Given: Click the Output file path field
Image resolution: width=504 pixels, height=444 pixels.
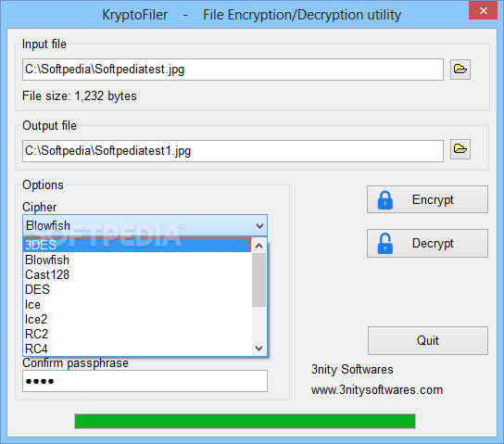Looking at the screenshot, I should [x=233, y=151].
